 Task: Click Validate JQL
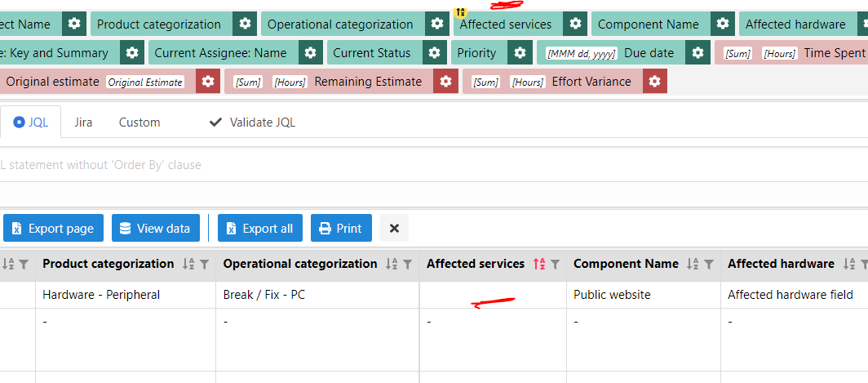click(x=252, y=122)
